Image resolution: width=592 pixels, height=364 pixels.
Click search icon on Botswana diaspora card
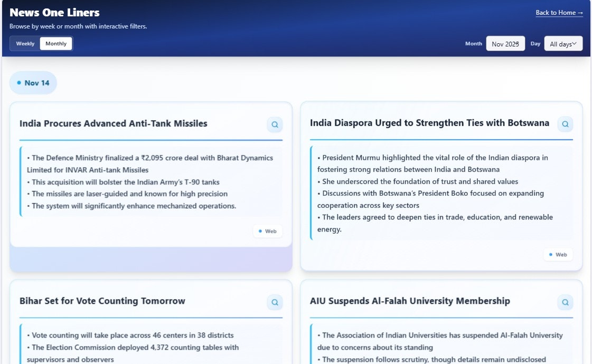point(565,124)
